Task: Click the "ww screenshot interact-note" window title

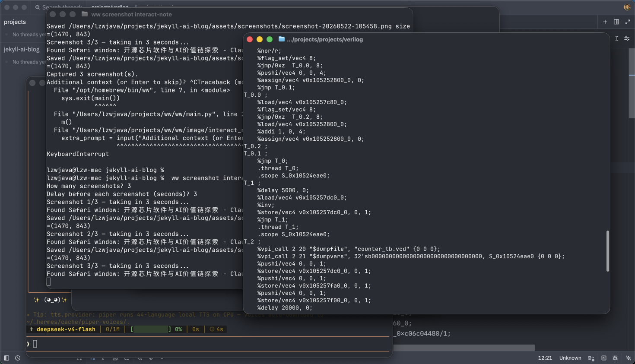Action: click(131, 14)
